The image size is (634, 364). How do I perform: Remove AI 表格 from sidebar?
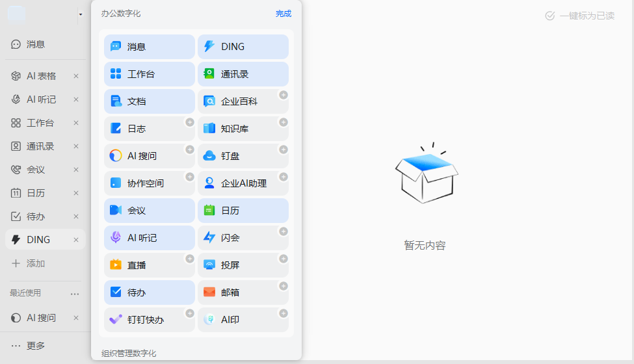pos(76,76)
